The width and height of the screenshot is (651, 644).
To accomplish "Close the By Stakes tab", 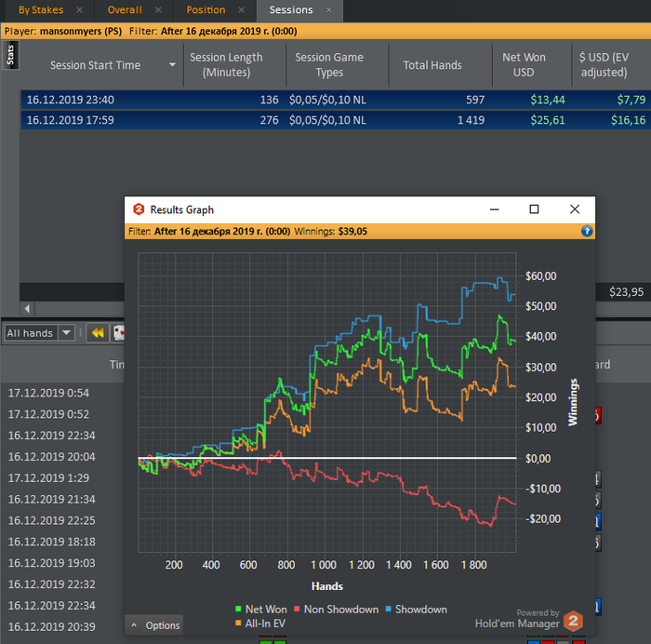I will (x=79, y=10).
